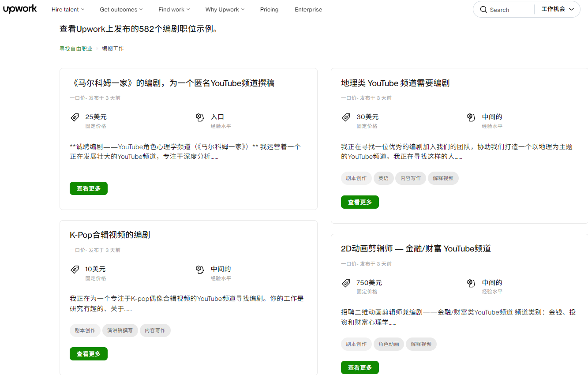Click the Upwork logo
Image resolution: width=588 pixels, height=375 pixels.
tap(20, 9)
